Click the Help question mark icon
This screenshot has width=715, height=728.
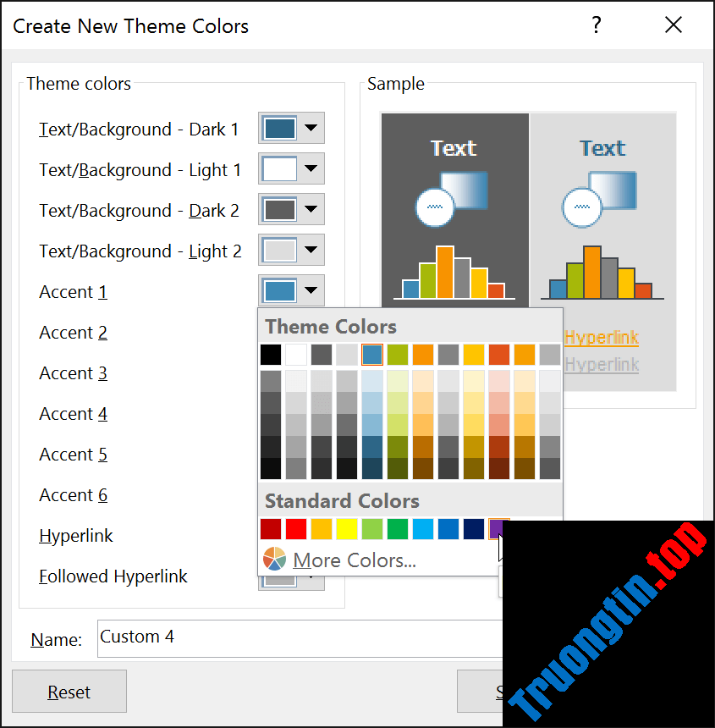(597, 26)
